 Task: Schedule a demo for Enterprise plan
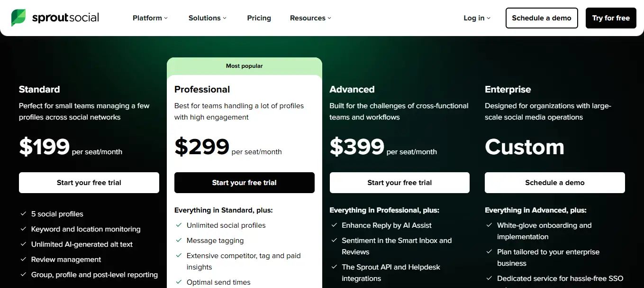(555, 183)
